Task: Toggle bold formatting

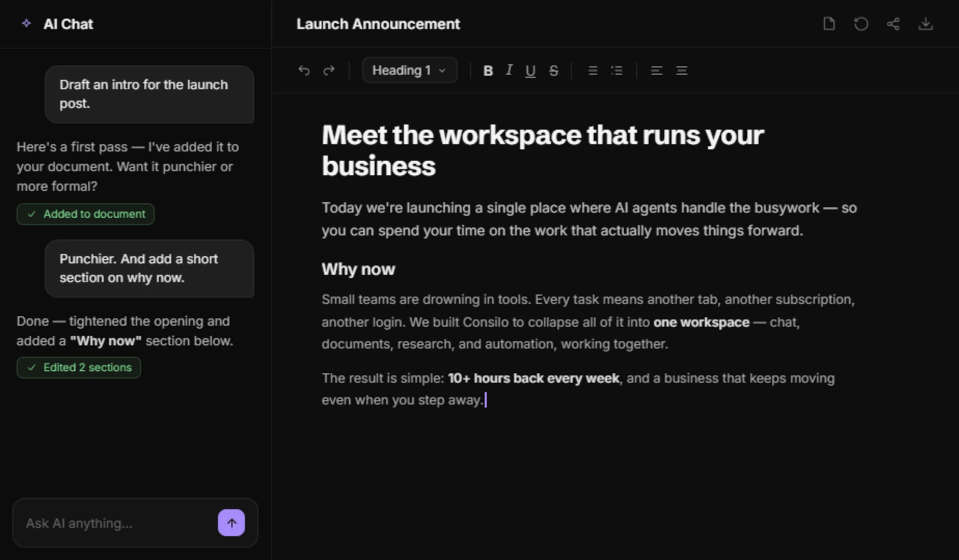Action: coord(488,71)
